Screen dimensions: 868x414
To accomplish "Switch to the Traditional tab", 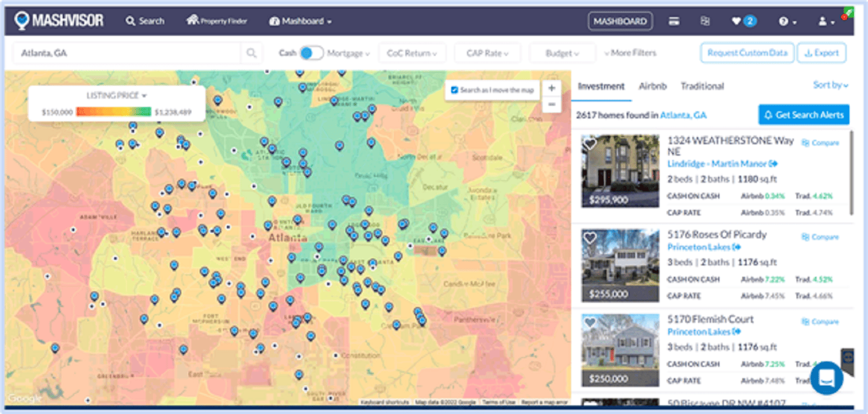I will click(702, 86).
